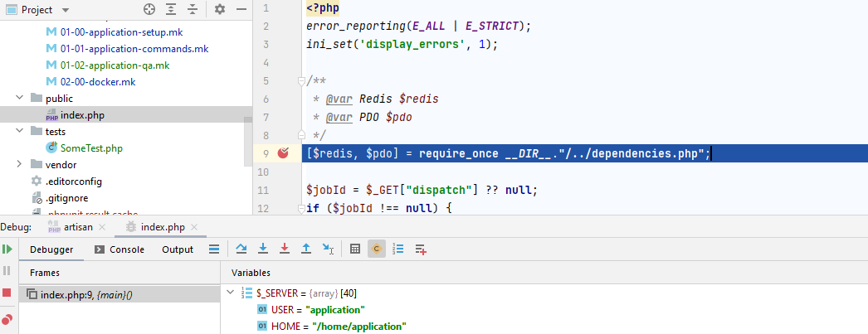Viewport: 868px width, 334px height.
Task: Click the locate target icon in Project panel
Action: (149, 9)
